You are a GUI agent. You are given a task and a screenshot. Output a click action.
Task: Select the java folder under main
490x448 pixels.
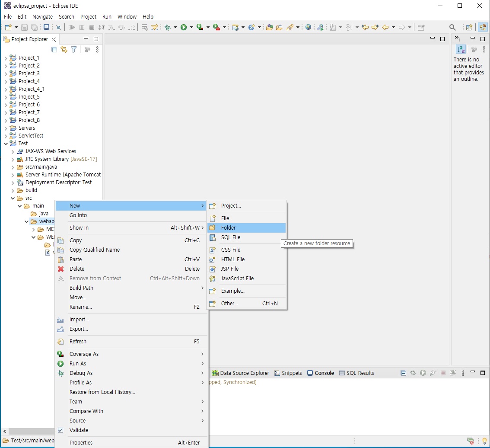pos(44,214)
